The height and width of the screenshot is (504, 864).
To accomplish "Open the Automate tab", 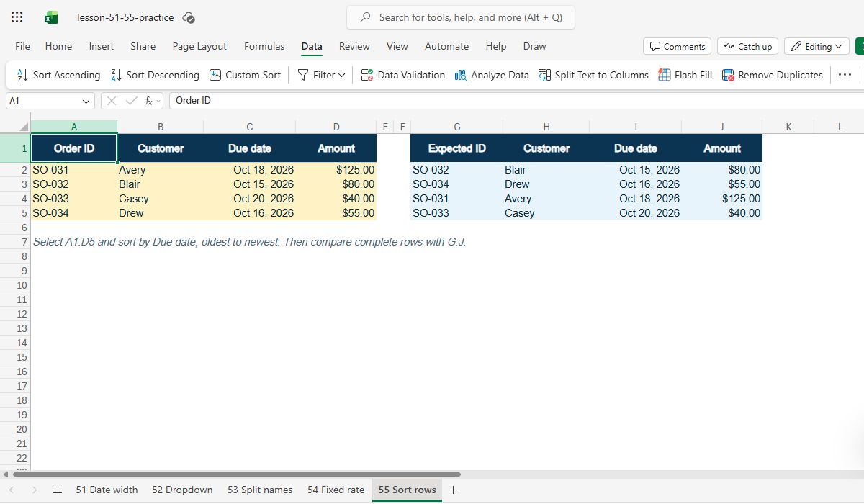I will point(446,46).
